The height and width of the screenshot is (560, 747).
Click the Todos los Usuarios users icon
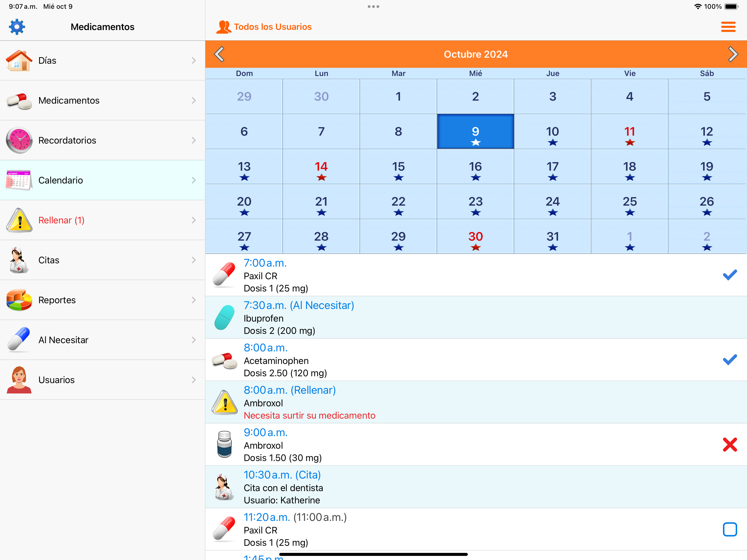[x=223, y=27]
